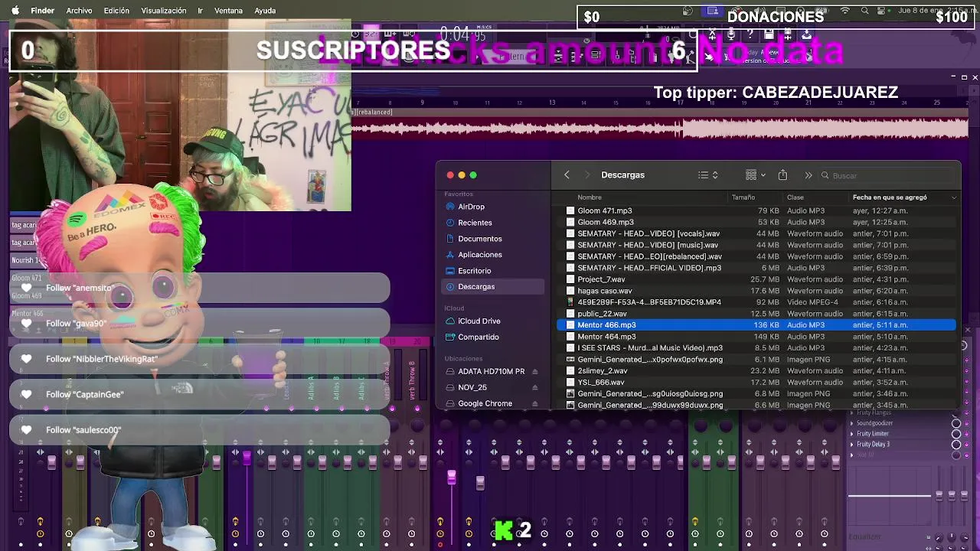The width and height of the screenshot is (980, 551).
Task: Toggle sort order chevron on Fecha column
Action: [x=954, y=197]
